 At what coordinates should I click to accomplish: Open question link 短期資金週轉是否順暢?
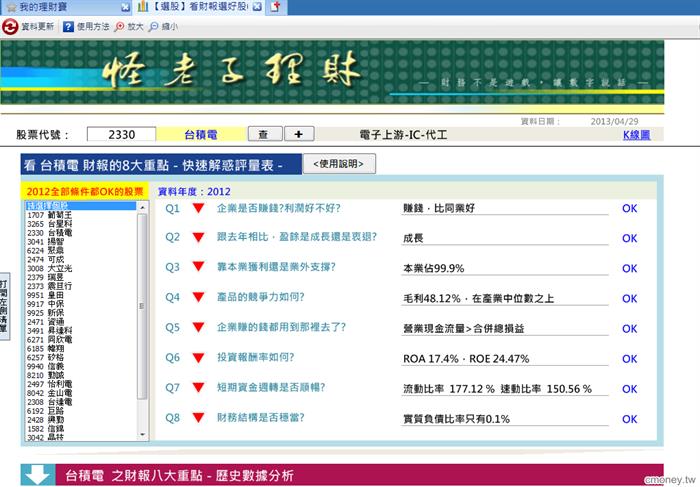[x=271, y=387]
